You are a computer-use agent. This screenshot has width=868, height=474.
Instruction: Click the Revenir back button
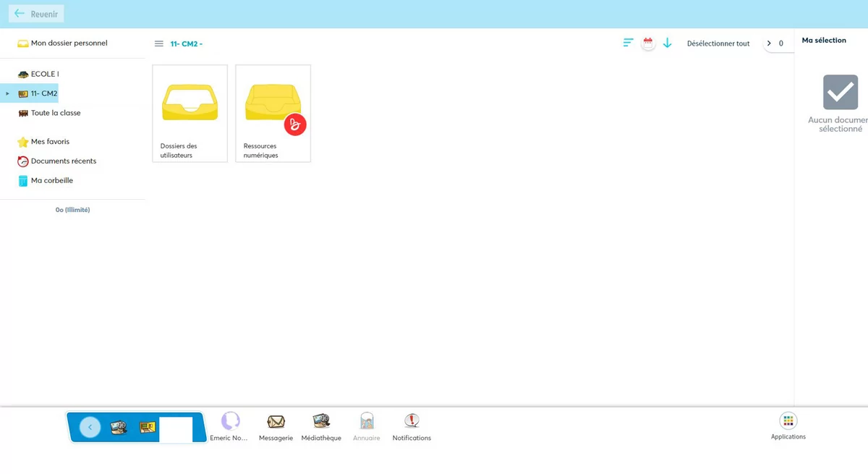[x=36, y=14]
